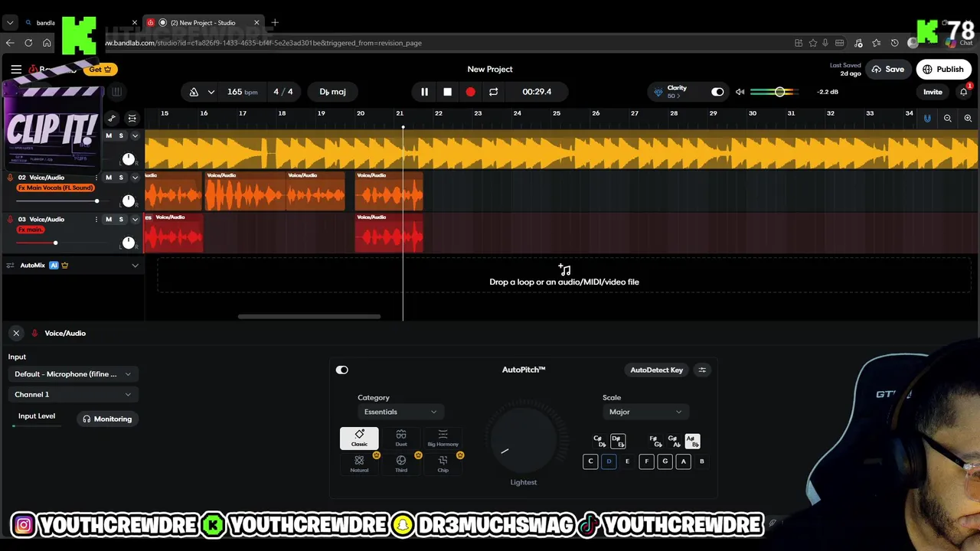Select the Chip AutoPitch preset
980x551 pixels.
click(x=443, y=464)
